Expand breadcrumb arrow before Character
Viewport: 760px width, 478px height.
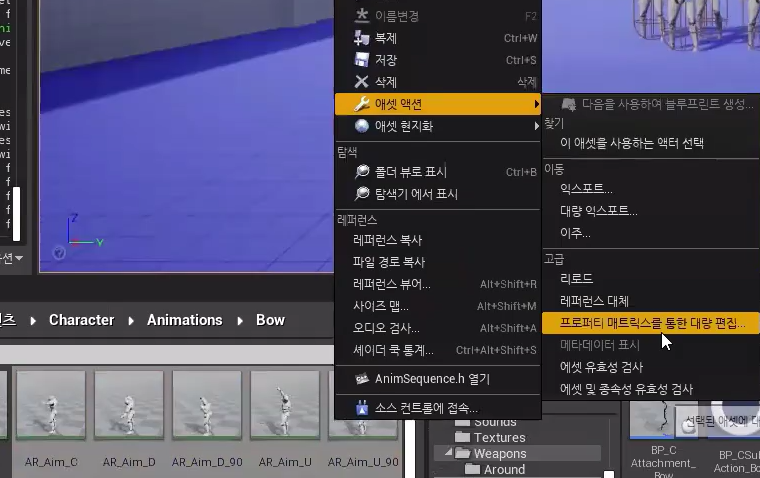tap(33, 320)
